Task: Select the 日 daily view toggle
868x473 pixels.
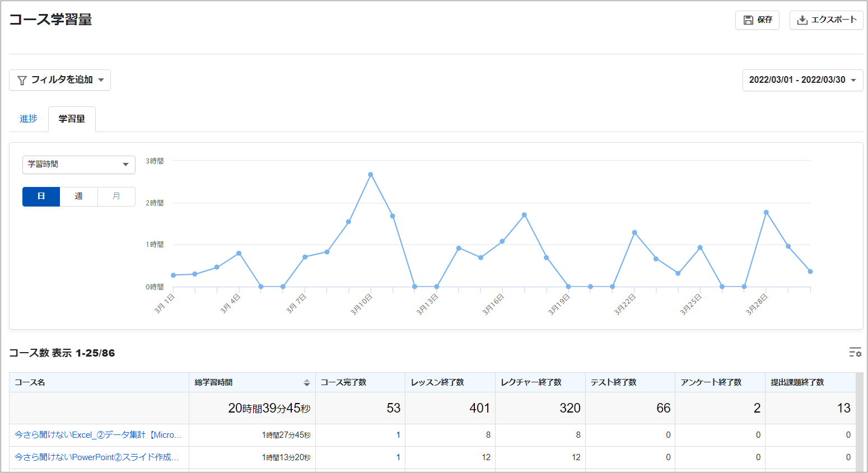Action: point(41,196)
